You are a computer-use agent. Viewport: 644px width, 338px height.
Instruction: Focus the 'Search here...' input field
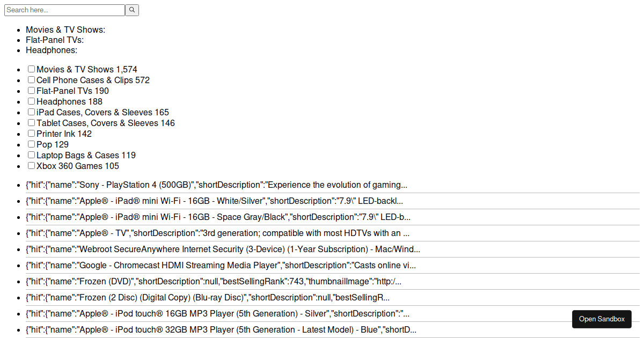pos(64,10)
